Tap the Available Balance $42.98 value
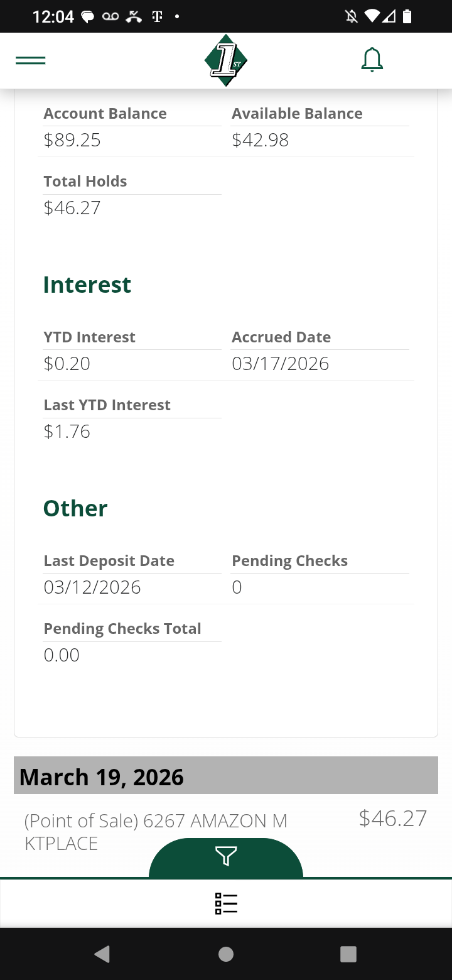452x980 pixels. pos(261,140)
